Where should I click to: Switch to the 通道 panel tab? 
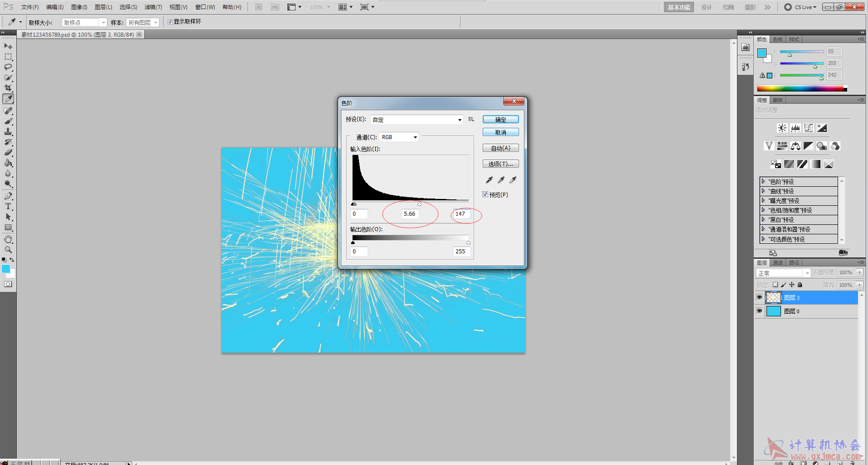pyautogui.click(x=778, y=263)
